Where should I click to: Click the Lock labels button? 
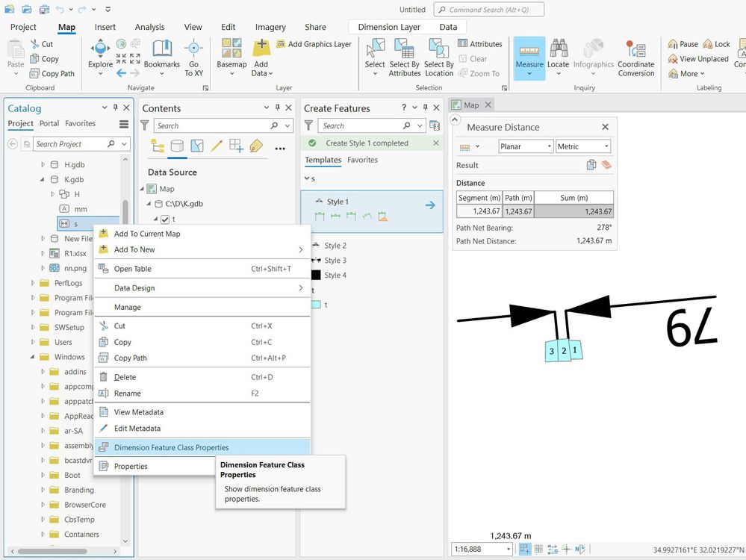[x=716, y=44]
